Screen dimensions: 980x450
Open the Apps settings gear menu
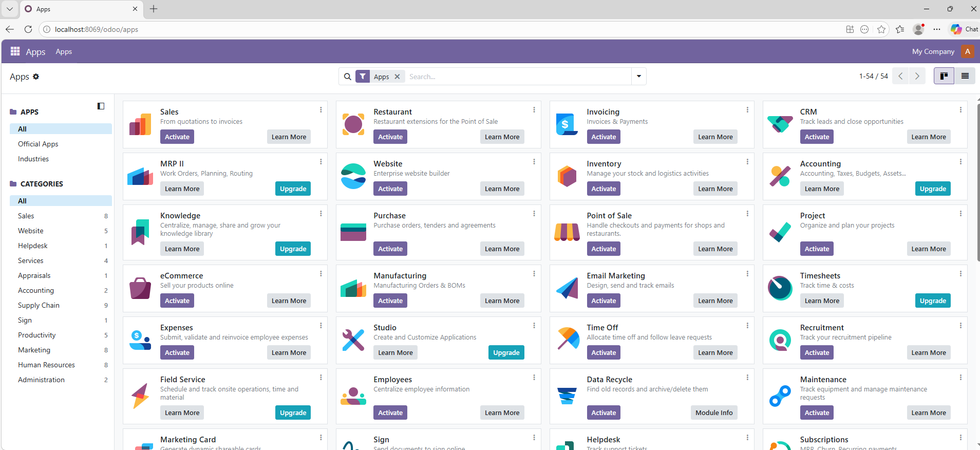[x=36, y=77]
